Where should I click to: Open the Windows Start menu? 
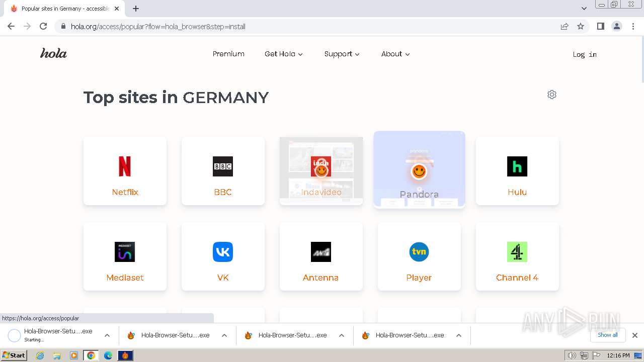[x=14, y=355]
